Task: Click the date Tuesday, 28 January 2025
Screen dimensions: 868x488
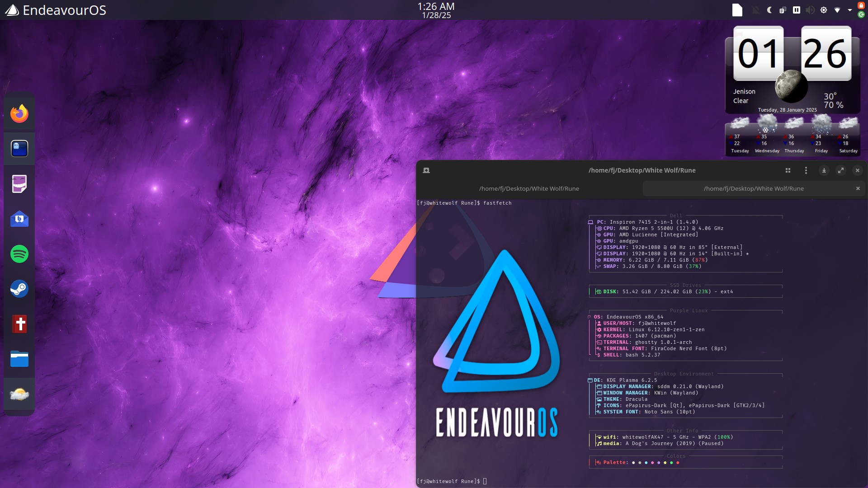Action: [787, 110]
